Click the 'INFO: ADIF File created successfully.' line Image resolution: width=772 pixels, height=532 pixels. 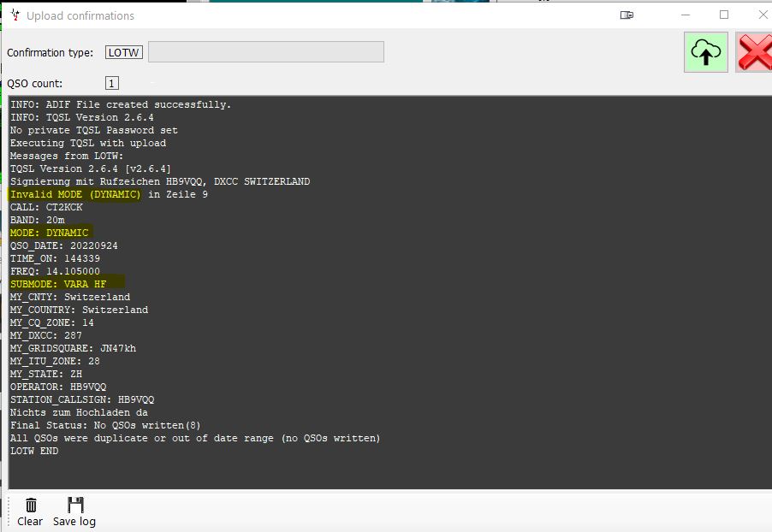pos(121,105)
